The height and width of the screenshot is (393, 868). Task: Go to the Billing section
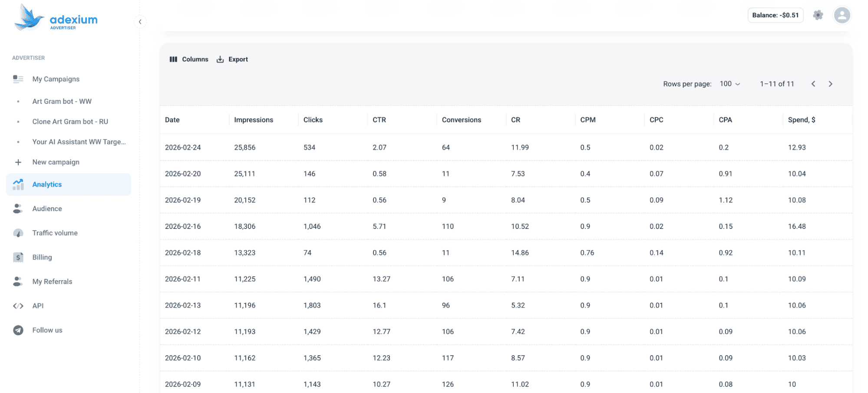pos(42,257)
